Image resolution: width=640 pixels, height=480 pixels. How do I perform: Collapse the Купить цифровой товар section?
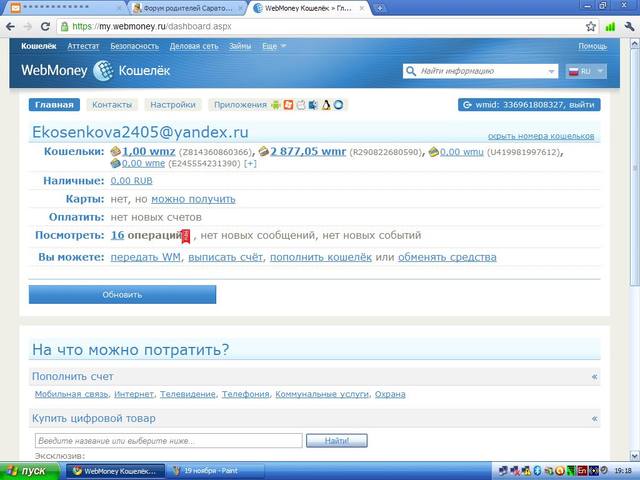[x=595, y=418]
